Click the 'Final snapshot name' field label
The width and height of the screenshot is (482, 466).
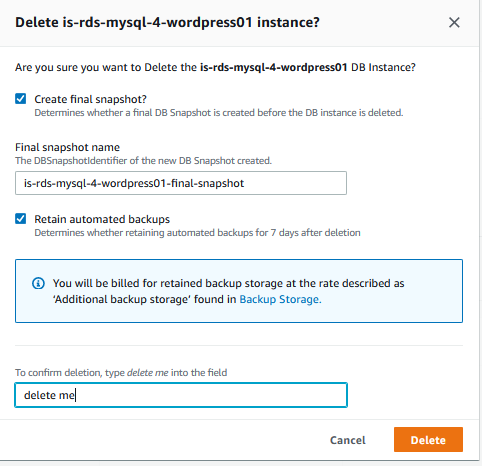click(x=67, y=147)
